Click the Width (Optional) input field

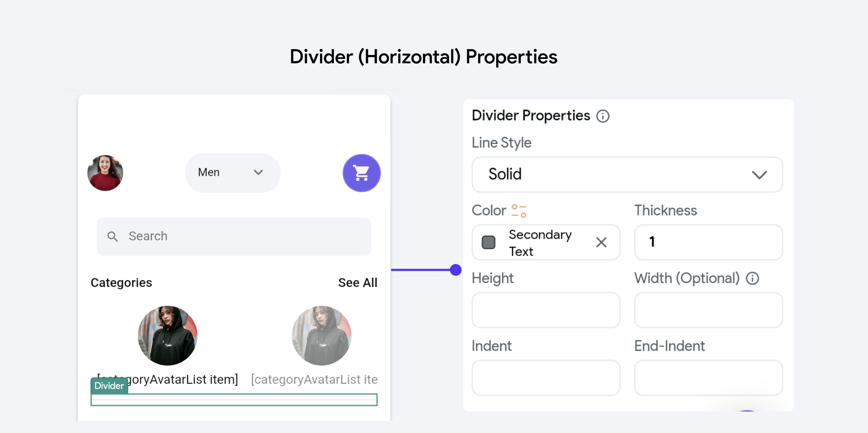(x=708, y=310)
